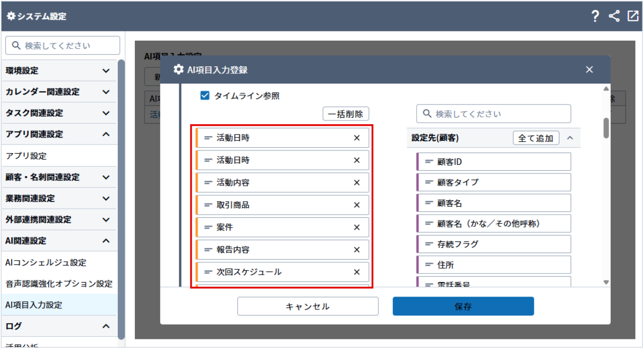Expand 環境設定 section
Screen dimensions: 644x349
tap(106, 71)
